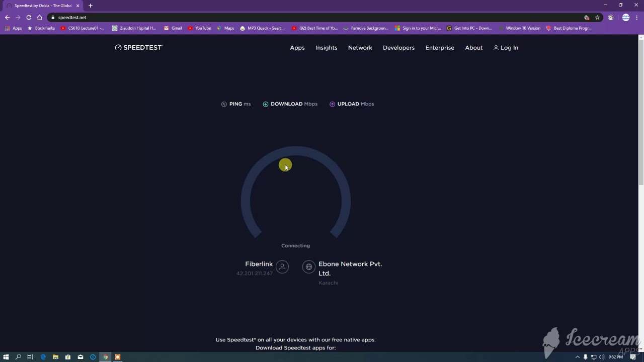The height and width of the screenshot is (362, 644).
Task: Bookmark this page with the star
Action: [597, 17]
